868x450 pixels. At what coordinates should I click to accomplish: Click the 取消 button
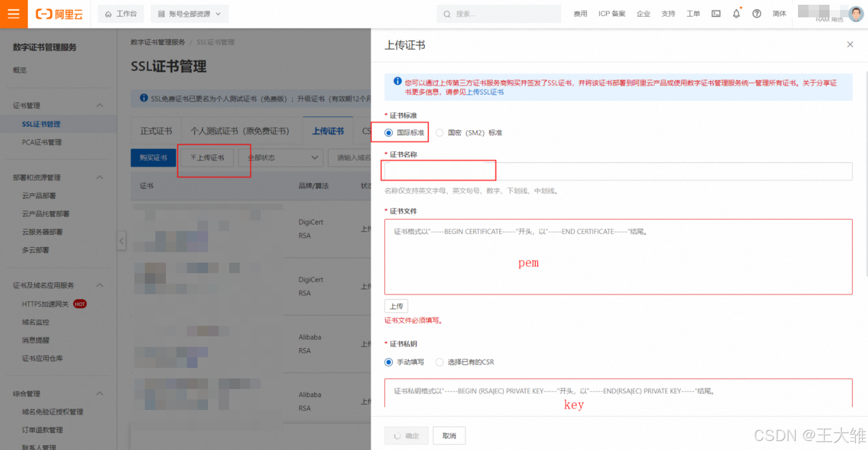click(449, 436)
